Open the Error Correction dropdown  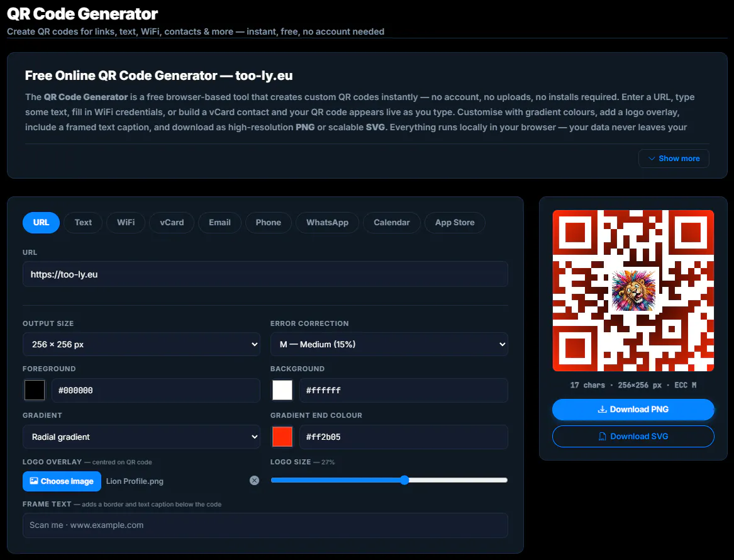pos(389,344)
